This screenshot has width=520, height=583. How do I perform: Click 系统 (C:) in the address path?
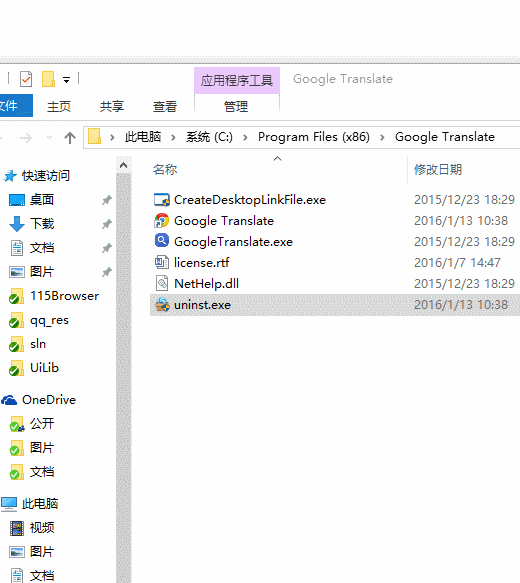point(209,137)
